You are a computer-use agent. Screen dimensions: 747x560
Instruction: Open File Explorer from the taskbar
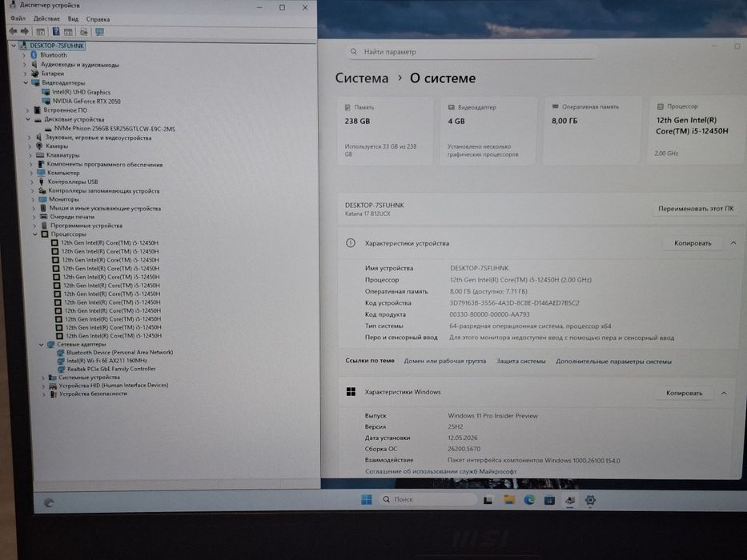point(509,499)
